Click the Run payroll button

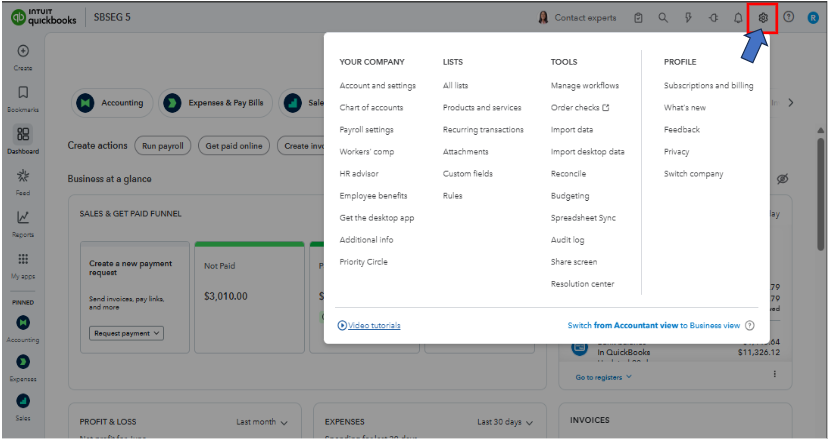point(163,146)
